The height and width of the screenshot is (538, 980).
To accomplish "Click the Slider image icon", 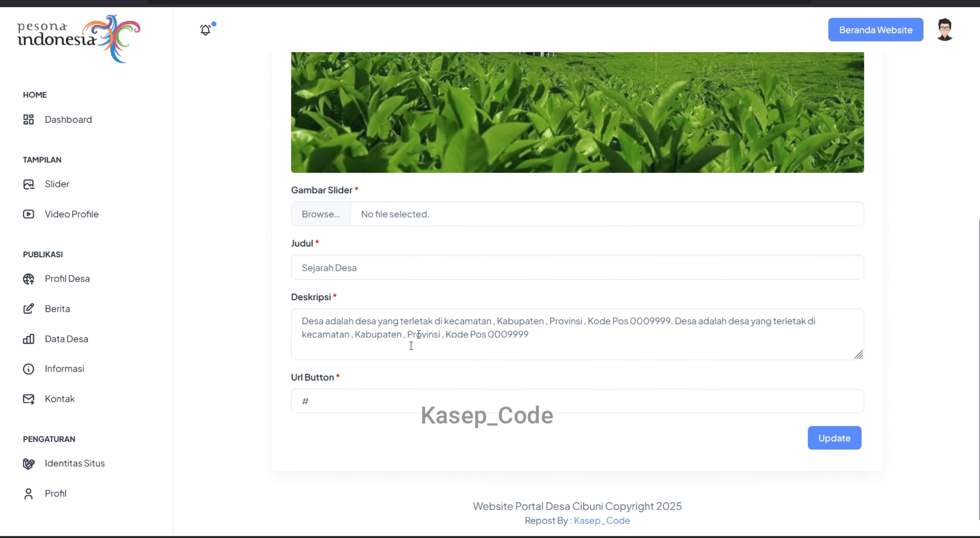I will point(28,184).
